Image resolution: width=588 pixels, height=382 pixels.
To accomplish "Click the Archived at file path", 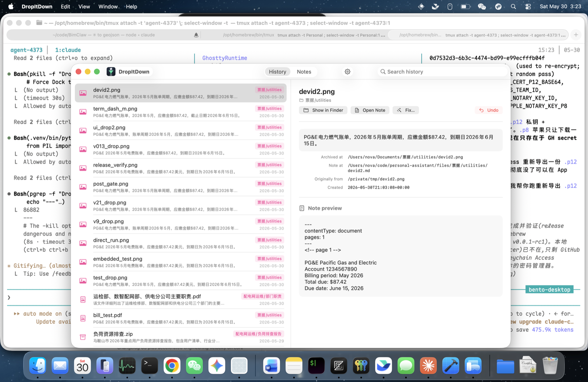I will pyautogui.click(x=405, y=157).
